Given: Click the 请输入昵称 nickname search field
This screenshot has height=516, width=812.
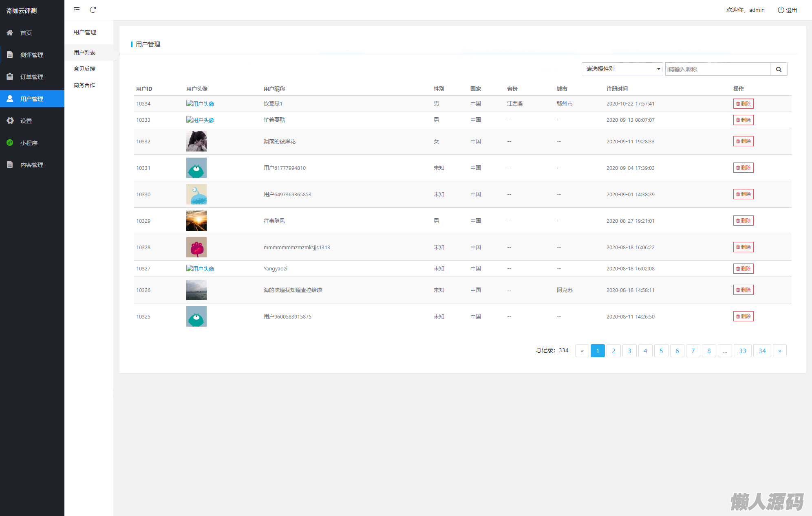Looking at the screenshot, I should pyautogui.click(x=717, y=69).
